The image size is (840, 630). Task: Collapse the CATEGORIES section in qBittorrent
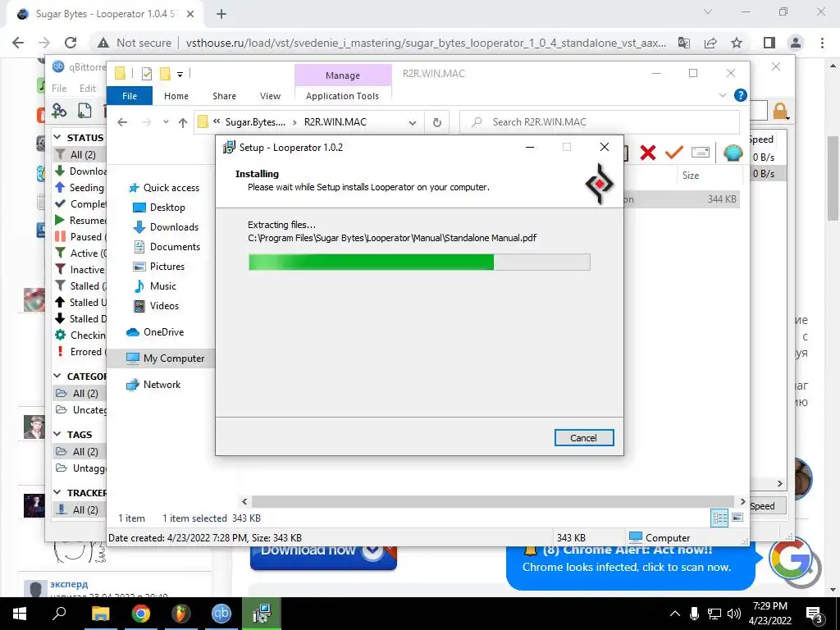pos(57,376)
